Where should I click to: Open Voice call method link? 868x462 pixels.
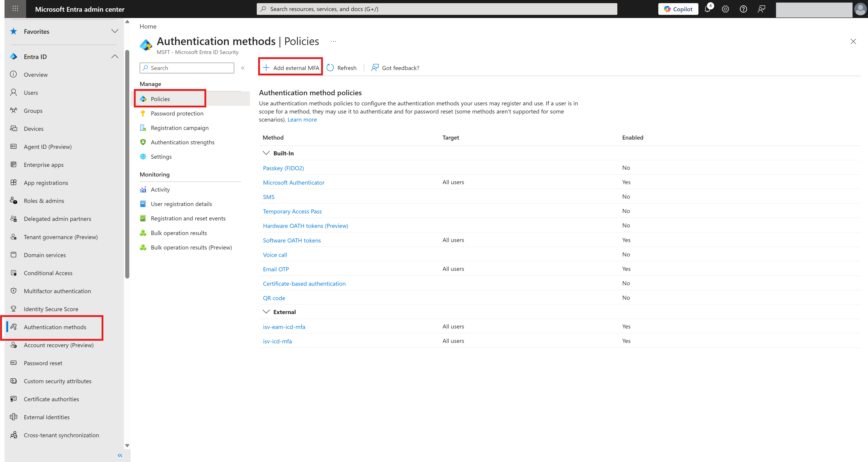click(275, 255)
